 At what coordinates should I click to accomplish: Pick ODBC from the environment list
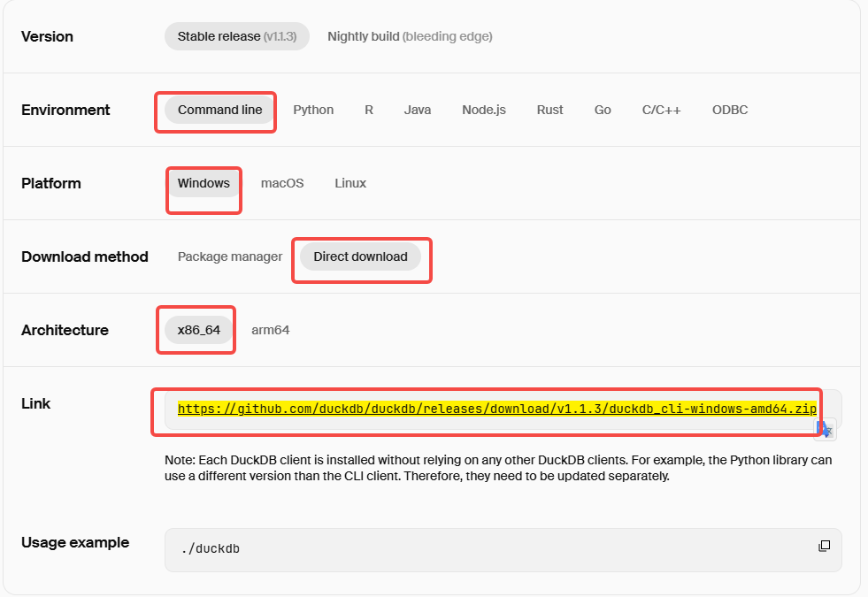point(729,110)
